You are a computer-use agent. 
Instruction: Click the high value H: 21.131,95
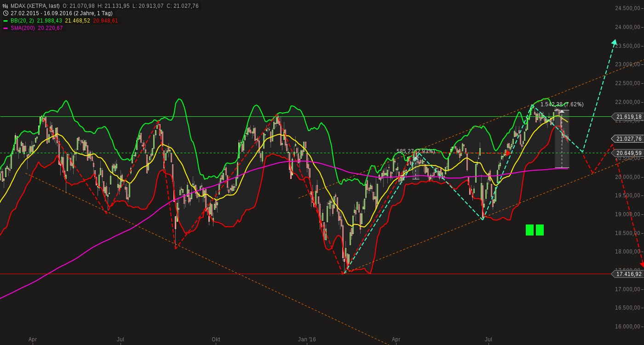(114, 6)
